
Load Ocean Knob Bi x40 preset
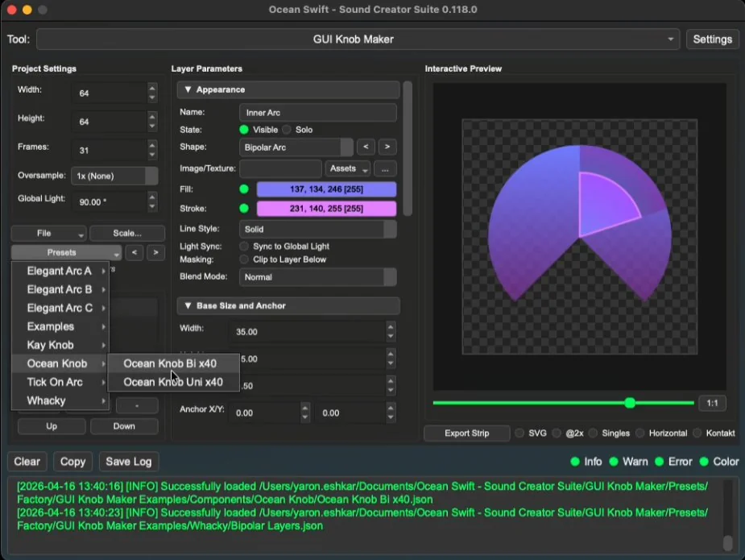click(173, 363)
